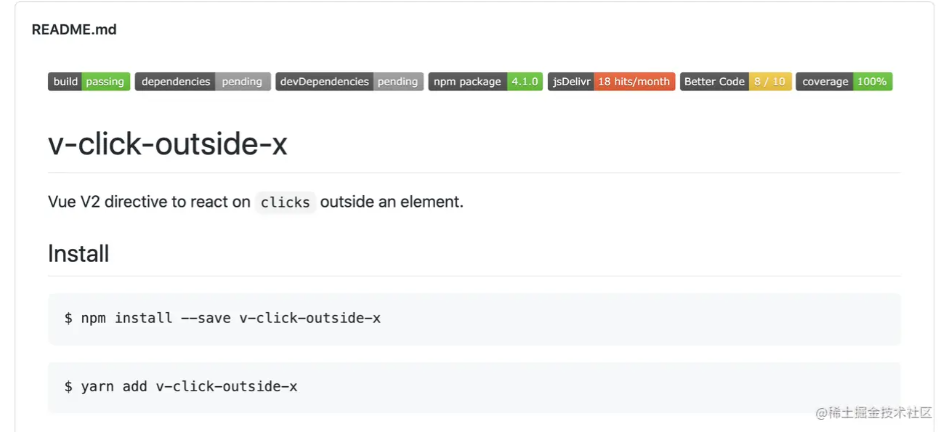Click the build passing badge
This screenshot has width=941, height=432.
(x=89, y=82)
